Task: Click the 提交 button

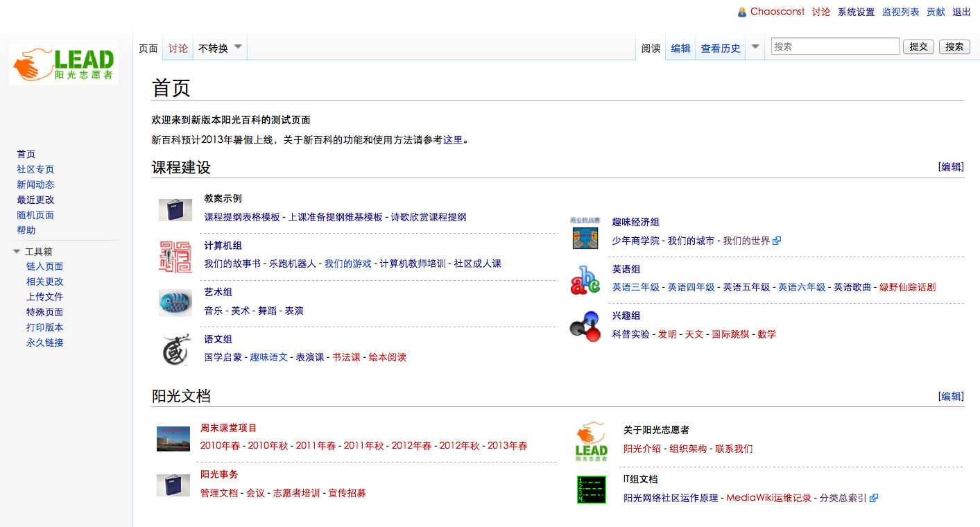Action: tap(918, 46)
